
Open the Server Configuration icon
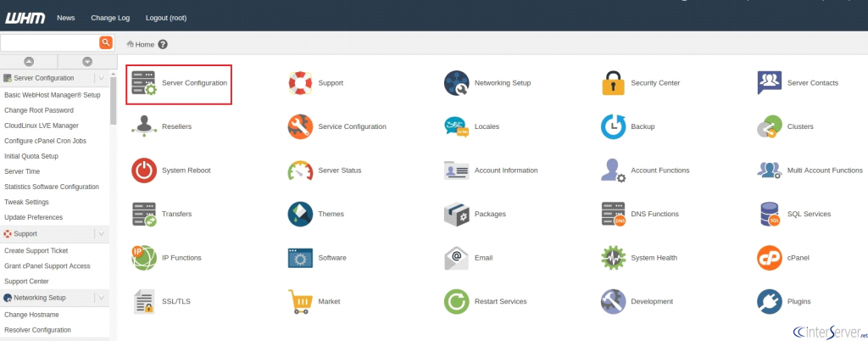coord(144,83)
